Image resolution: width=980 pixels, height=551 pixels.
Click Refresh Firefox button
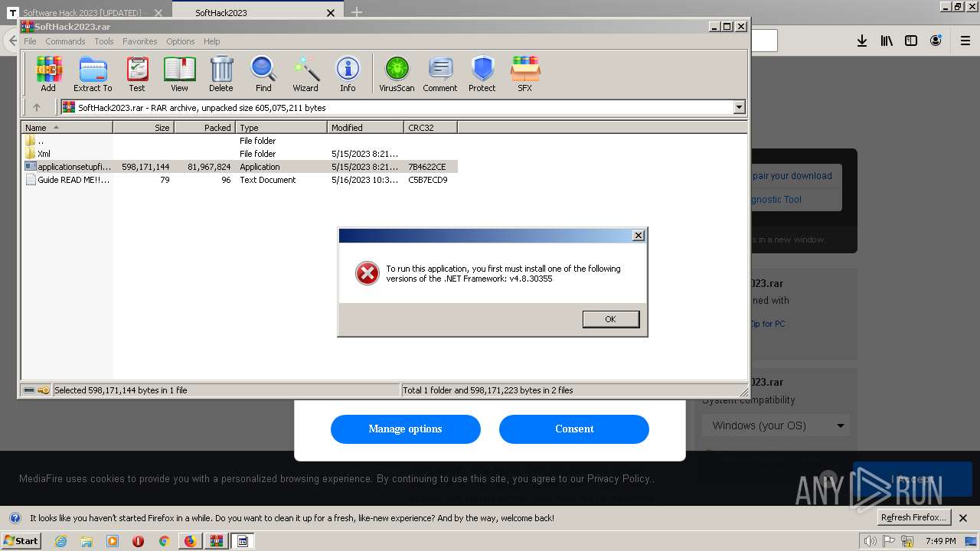913,517
